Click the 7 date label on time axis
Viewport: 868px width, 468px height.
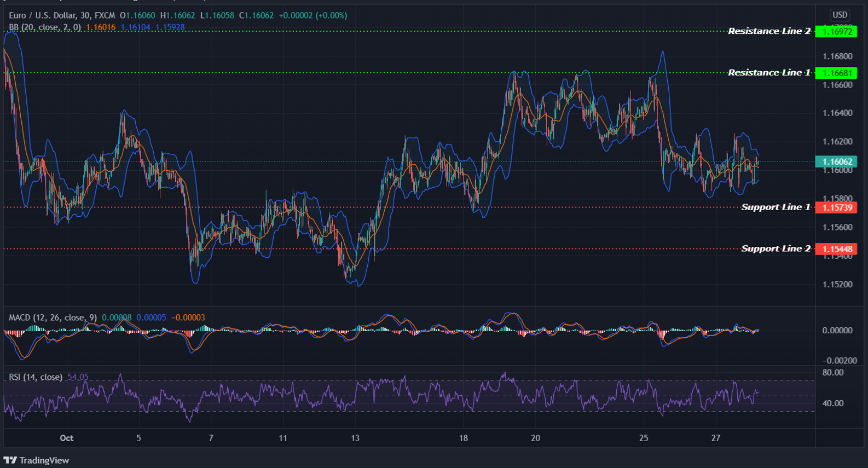click(211, 438)
